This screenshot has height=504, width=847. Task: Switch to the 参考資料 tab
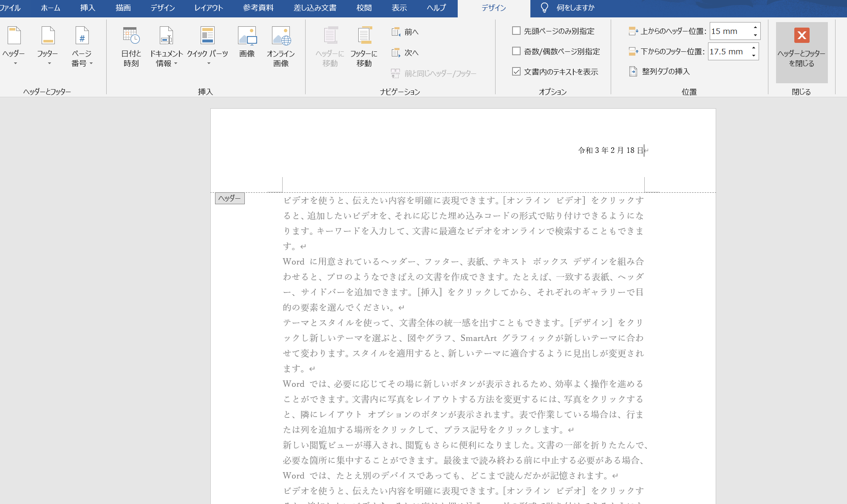pos(258,8)
